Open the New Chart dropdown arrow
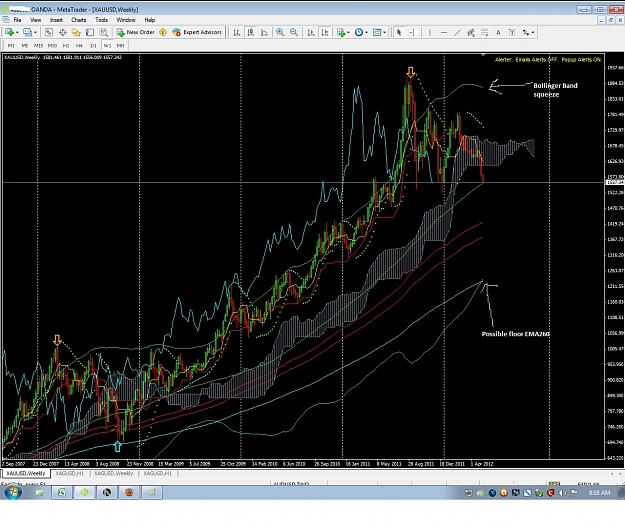This screenshot has height=527, width=625. click(x=17, y=33)
